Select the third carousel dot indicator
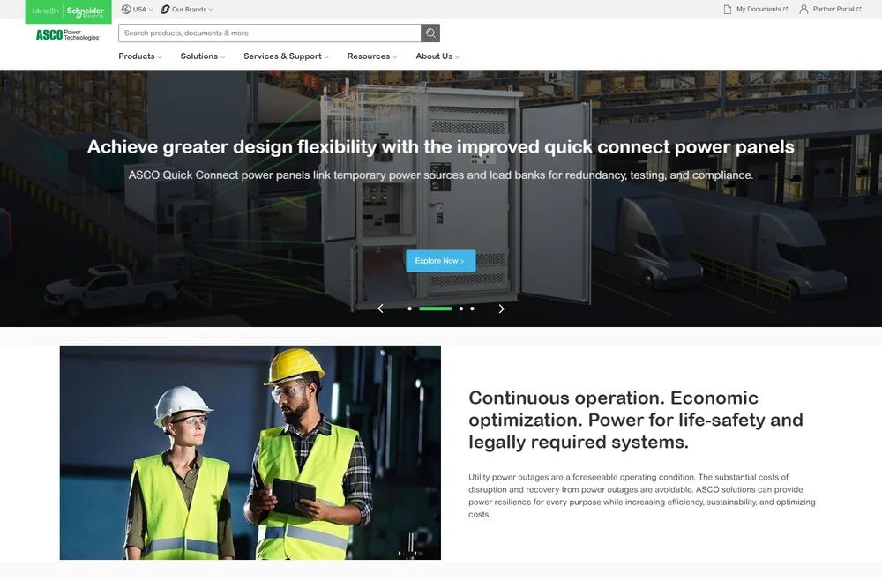This screenshot has width=882, height=588. (x=461, y=309)
